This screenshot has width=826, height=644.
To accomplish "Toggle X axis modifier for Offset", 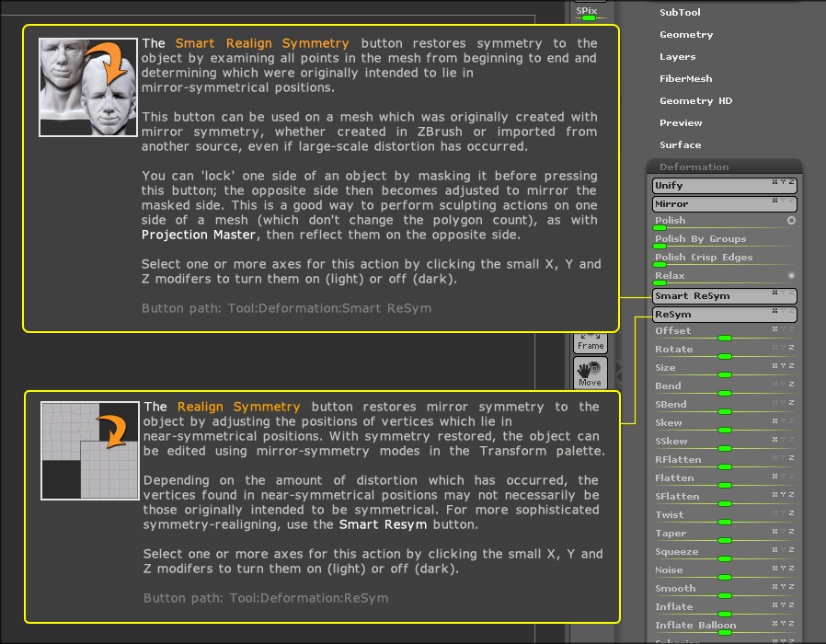I will [x=774, y=328].
